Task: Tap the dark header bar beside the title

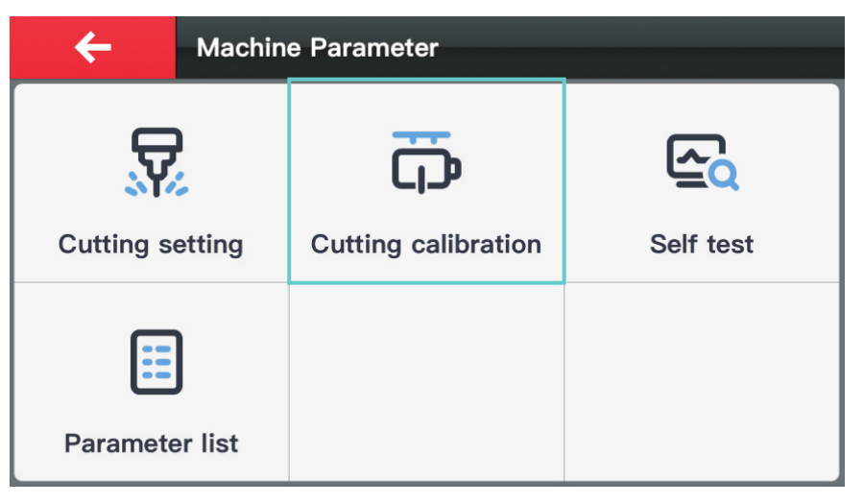Action: 639,47
